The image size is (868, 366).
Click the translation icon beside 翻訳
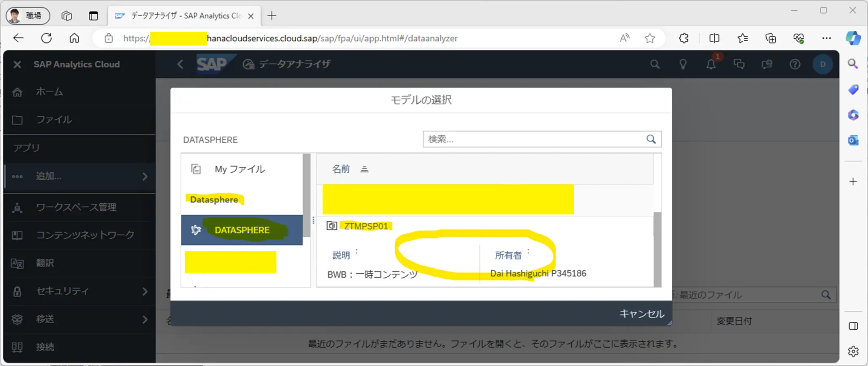pyautogui.click(x=17, y=264)
